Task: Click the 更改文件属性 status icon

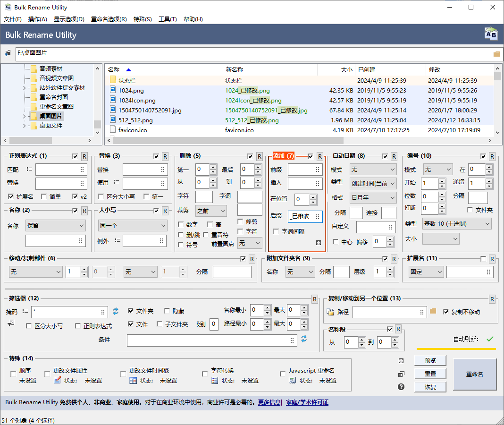Action: coord(57,380)
